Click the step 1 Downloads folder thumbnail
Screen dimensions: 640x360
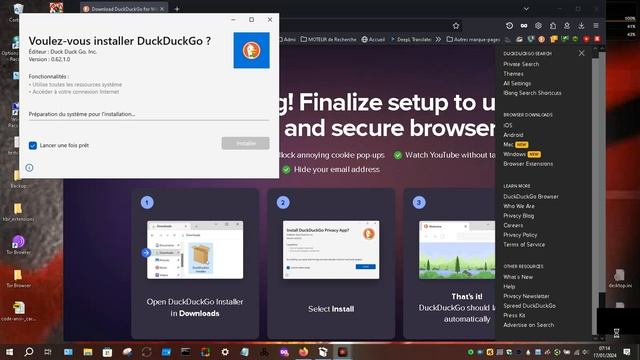(195, 250)
